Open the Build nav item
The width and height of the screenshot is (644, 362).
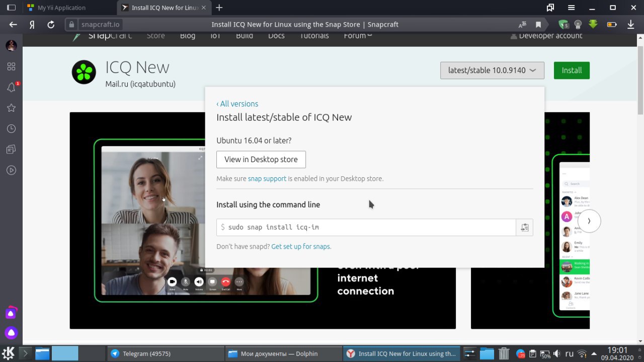[245, 36]
